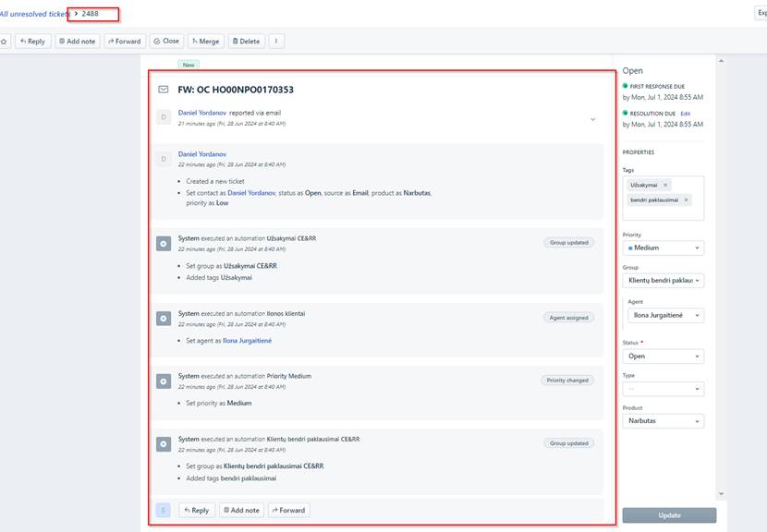Viewport: 767px width, 532px height.
Task: Click the system icon for Užsakymai CE&RR automation
Action: tap(164, 244)
